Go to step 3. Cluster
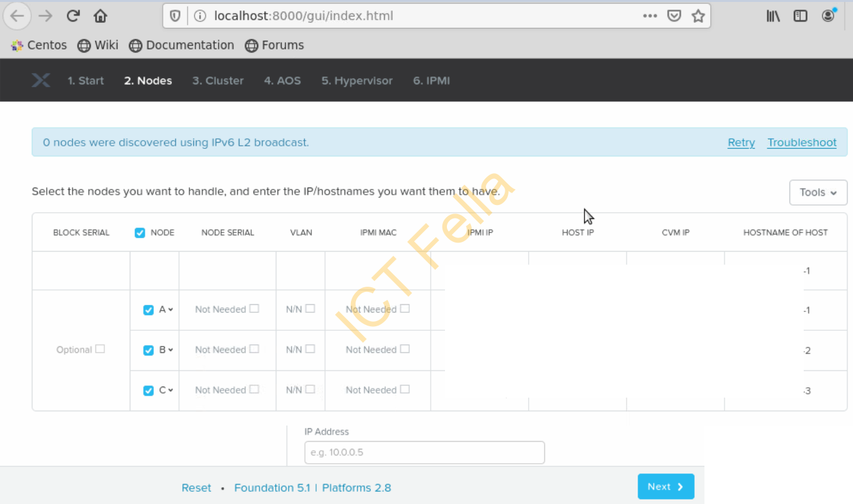Screen dimensions: 853x504 pos(218,81)
